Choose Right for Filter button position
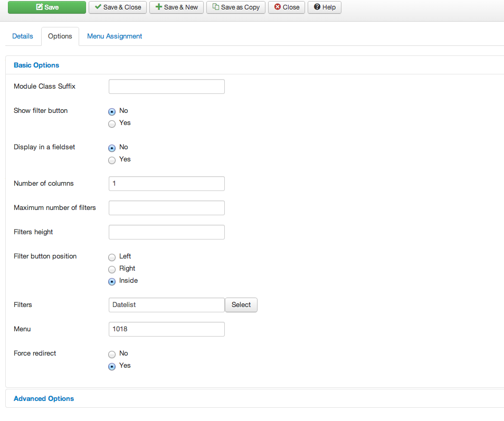Viewport: 504px width, 421px height. pyautogui.click(x=112, y=270)
